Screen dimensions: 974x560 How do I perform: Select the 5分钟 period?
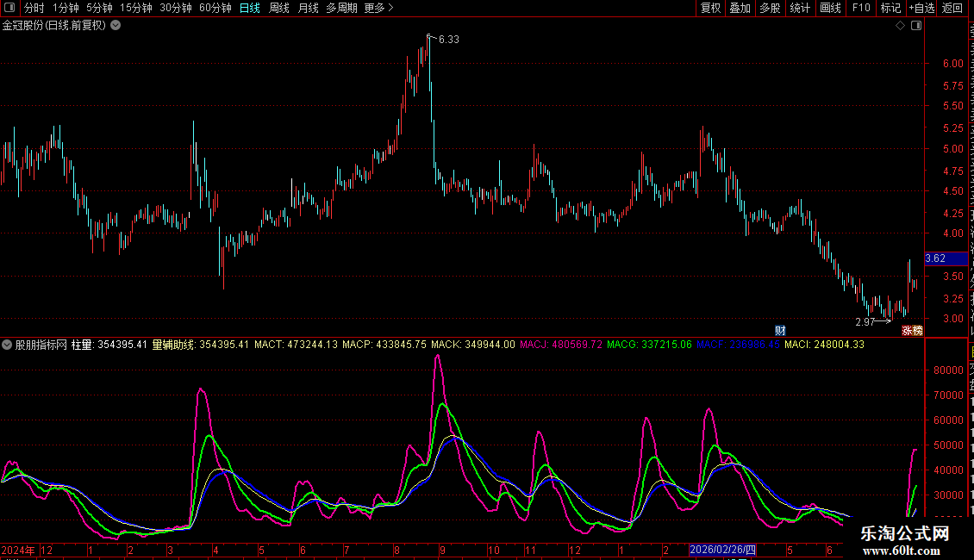[x=99, y=8]
